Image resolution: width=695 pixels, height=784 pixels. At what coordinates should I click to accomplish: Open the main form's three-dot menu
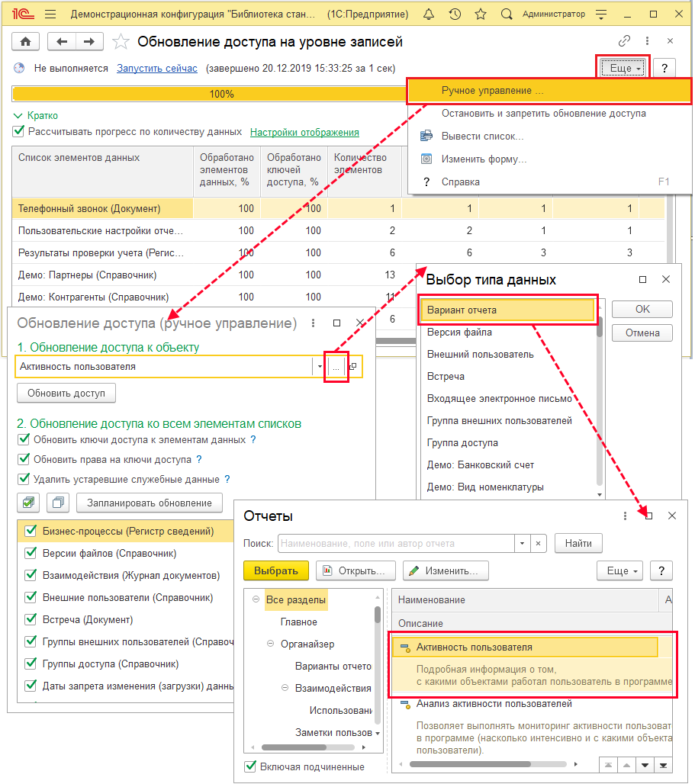(647, 40)
